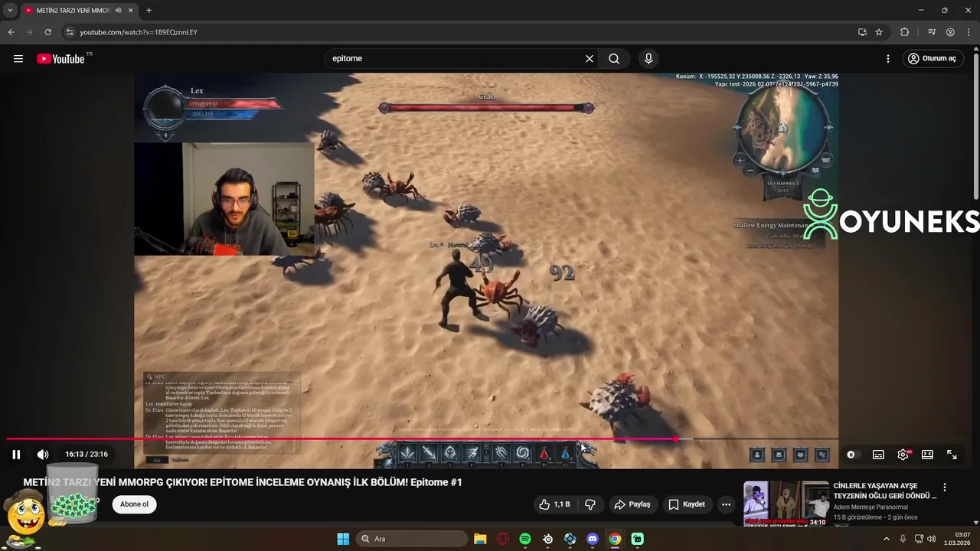Open Discord from taskbar
This screenshot has width=980, height=551.
[593, 539]
